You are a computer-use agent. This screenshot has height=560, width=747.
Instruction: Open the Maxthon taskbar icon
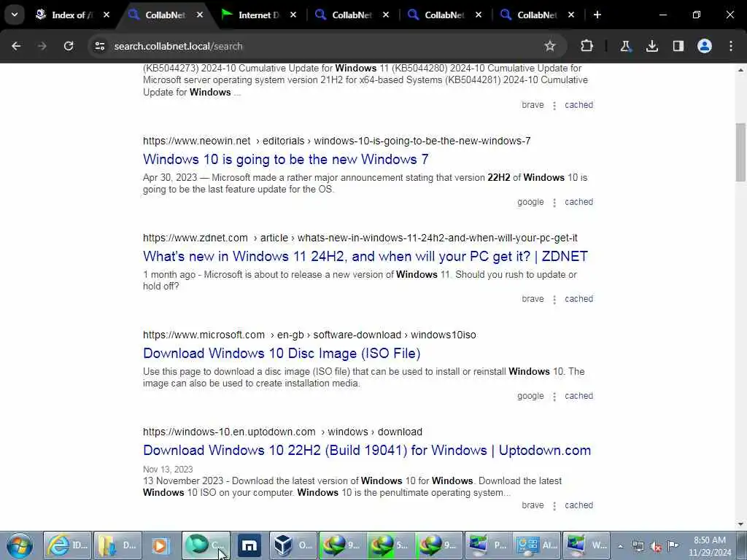(x=249, y=545)
